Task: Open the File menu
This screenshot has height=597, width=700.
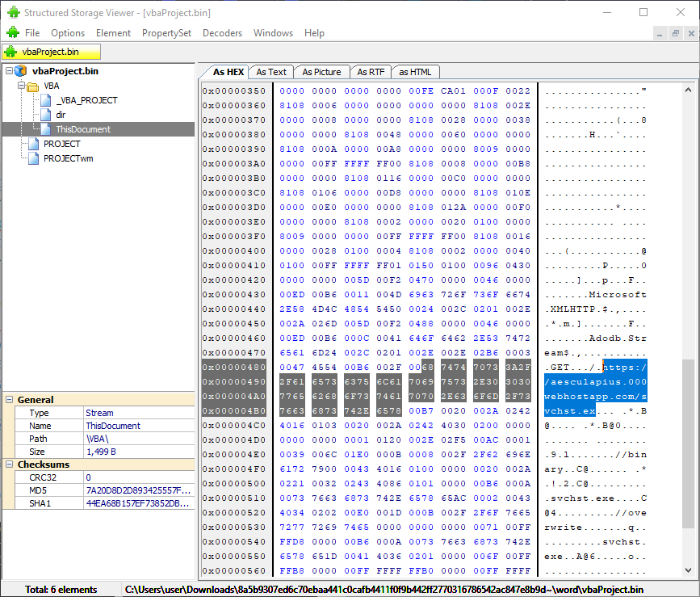Action: pos(32,33)
